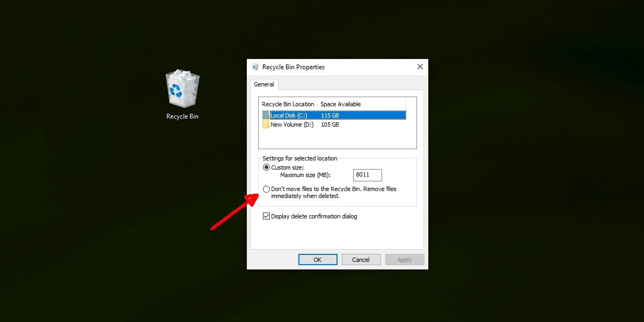Click the Recycle Bin label on desktop
This screenshot has height=322, width=644.
coord(182,116)
